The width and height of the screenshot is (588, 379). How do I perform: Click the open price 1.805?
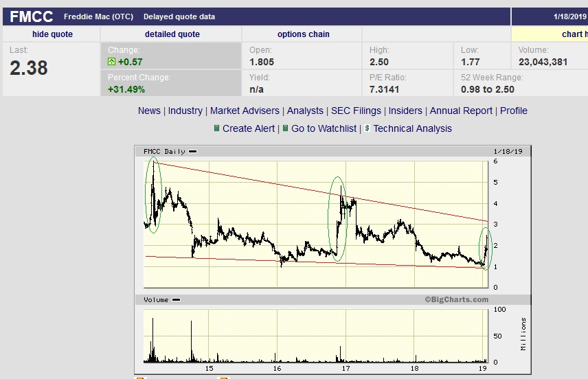pyautogui.click(x=262, y=62)
